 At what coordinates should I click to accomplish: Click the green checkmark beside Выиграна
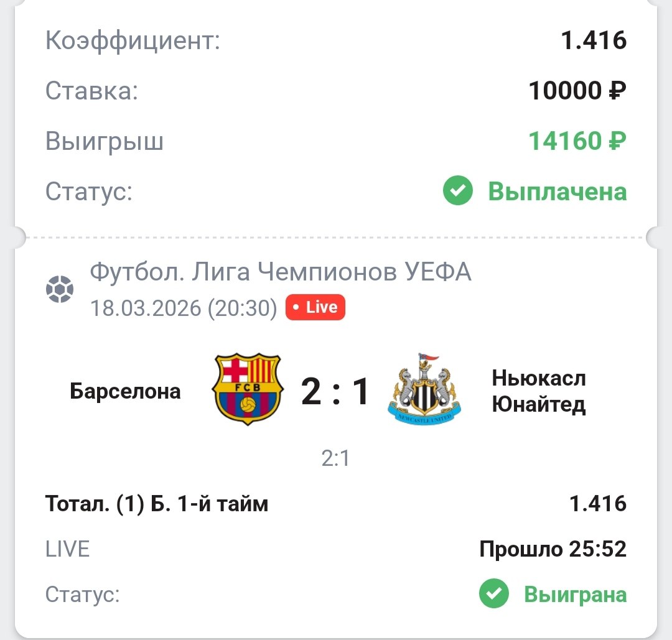[494, 595]
